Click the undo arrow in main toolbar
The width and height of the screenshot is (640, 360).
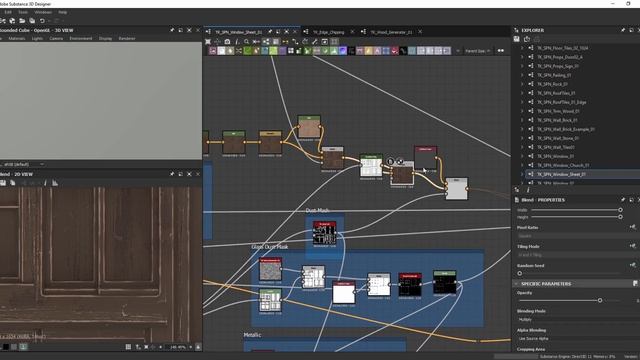point(42,20)
